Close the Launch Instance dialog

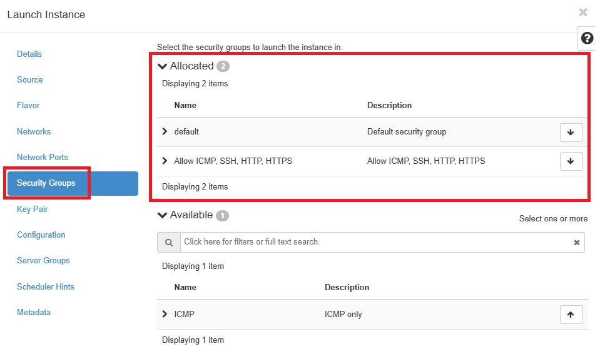tap(583, 13)
